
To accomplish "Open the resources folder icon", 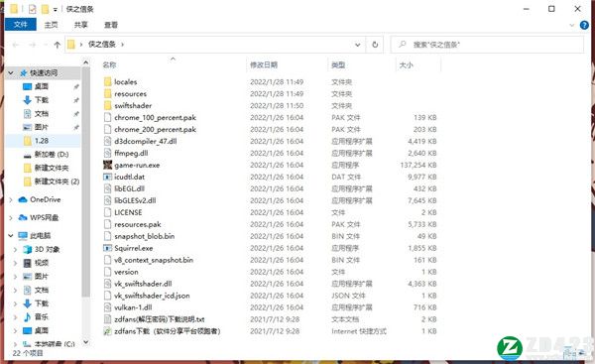I will click(x=108, y=93).
